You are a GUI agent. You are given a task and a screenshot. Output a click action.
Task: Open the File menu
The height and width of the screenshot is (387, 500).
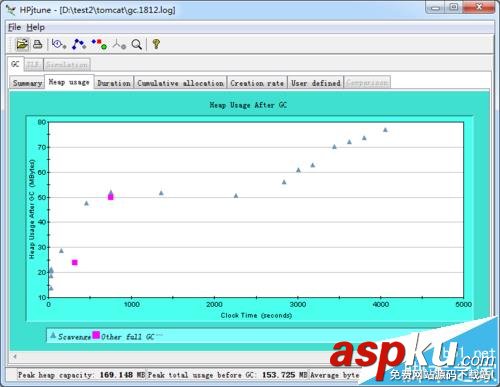point(14,27)
